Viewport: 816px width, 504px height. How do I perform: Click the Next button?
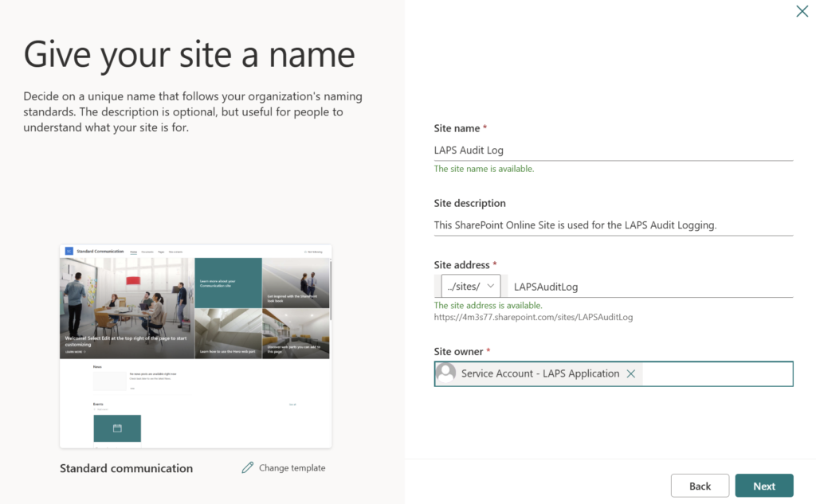(763, 486)
